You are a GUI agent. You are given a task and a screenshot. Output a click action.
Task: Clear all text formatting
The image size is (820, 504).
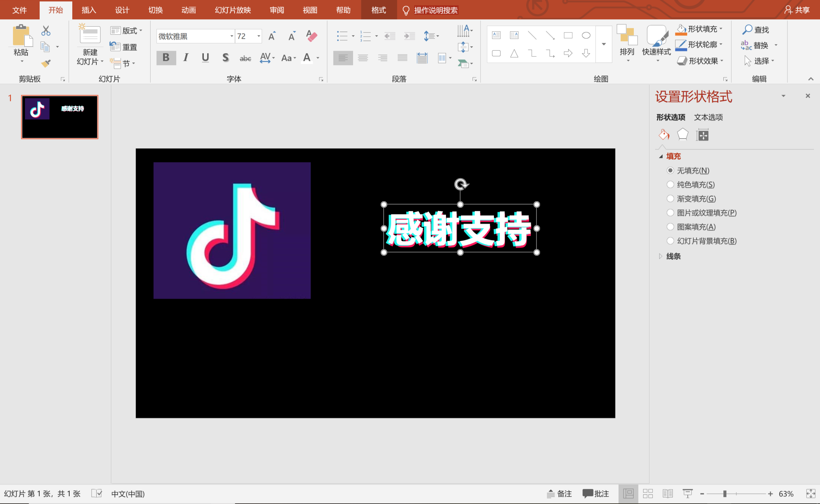(311, 36)
